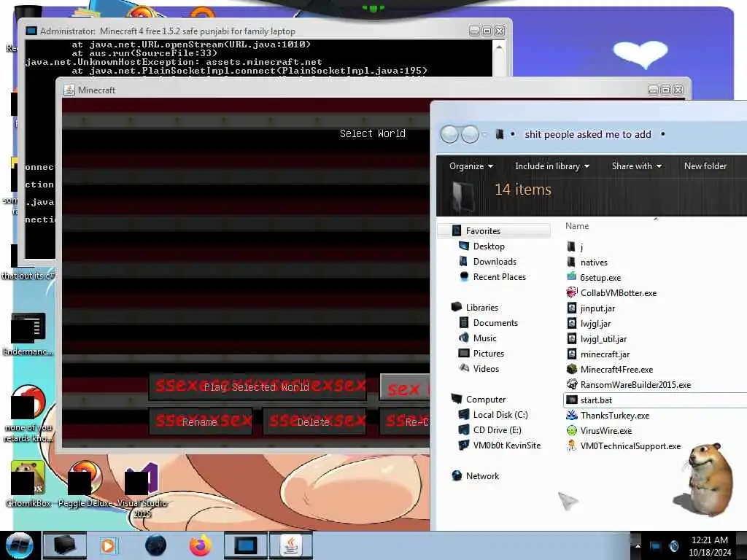Create a New folder in Explorer
This screenshot has height=560, width=747.
705,166
